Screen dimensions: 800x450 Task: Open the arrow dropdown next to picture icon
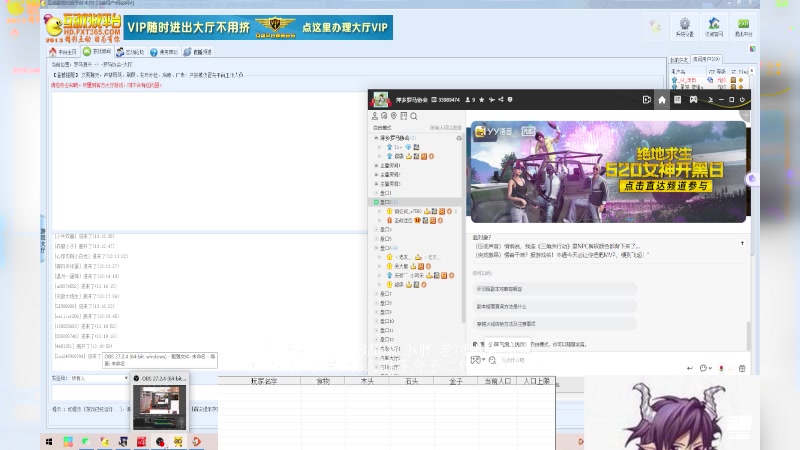coord(483,360)
